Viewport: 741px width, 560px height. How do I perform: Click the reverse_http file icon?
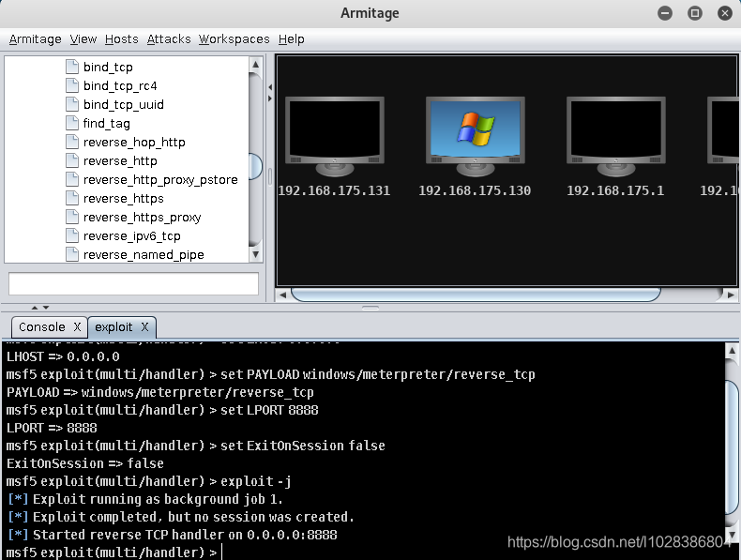pyautogui.click(x=72, y=160)
